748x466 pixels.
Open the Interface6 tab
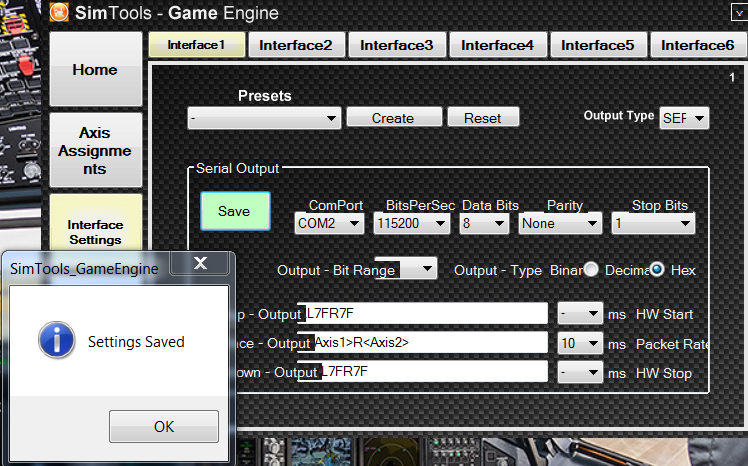pyautogui.click(x=698, y=45)
